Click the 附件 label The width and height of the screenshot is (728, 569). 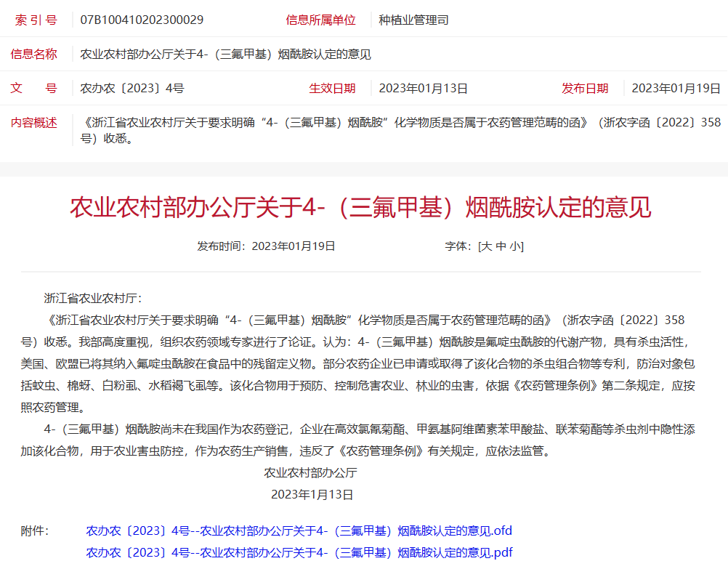(34, 531)
